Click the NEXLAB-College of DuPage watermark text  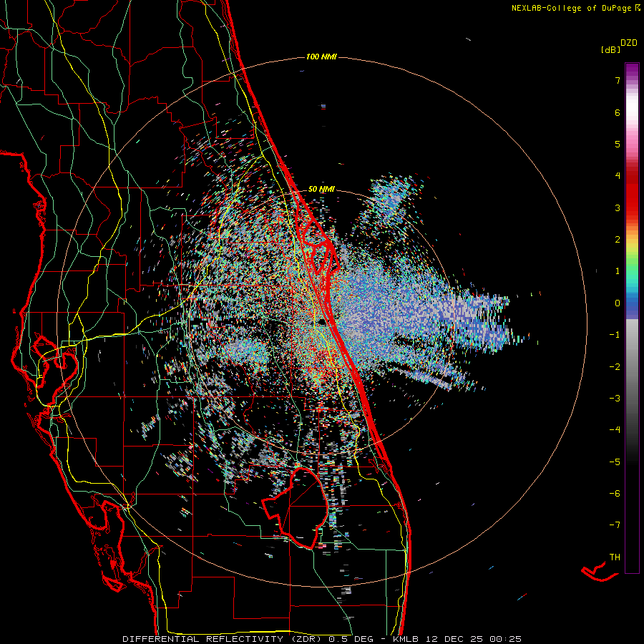pos(575,8)
